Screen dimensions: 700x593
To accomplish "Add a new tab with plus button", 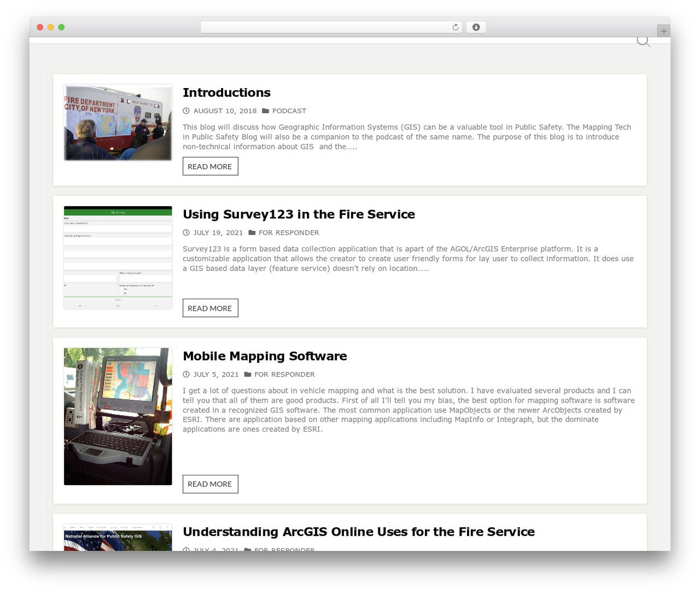I will (x=663, y=31).
